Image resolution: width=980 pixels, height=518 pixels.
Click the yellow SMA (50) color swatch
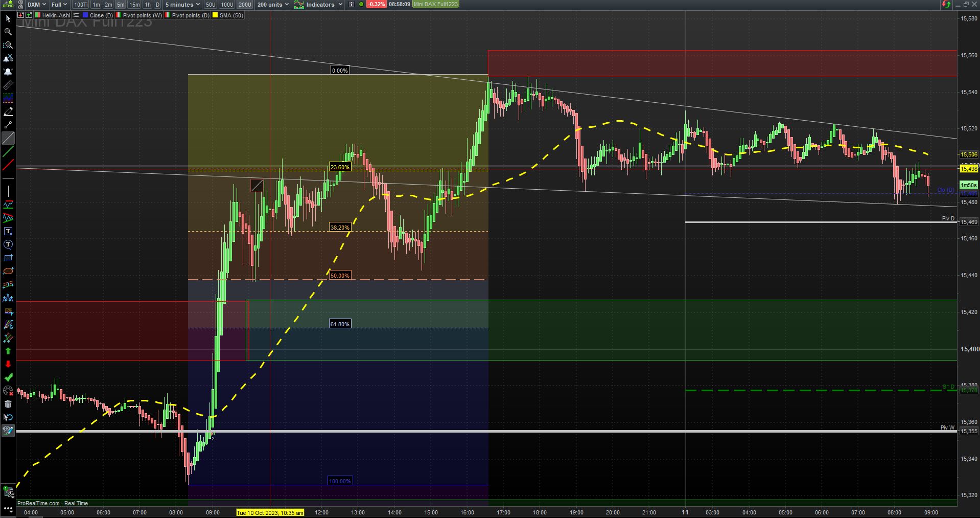[215, 15]
